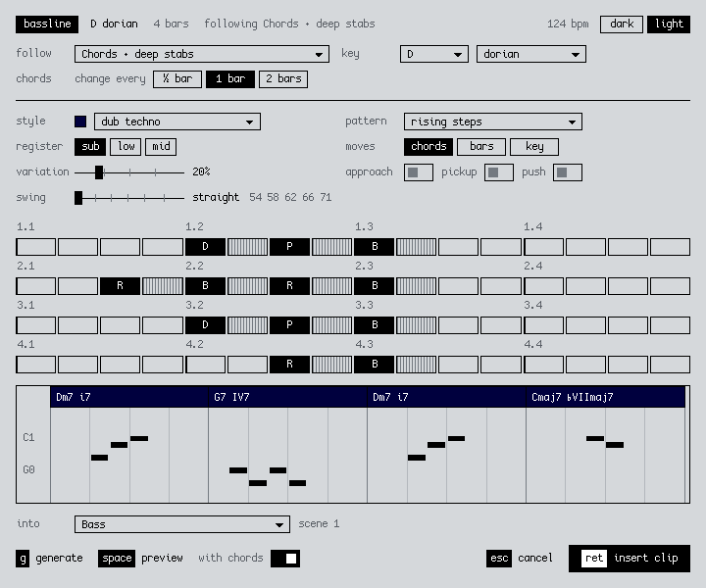706x588 pixels.
Task: Set chord change to ½ bar
Action: [x=177, y=79]
